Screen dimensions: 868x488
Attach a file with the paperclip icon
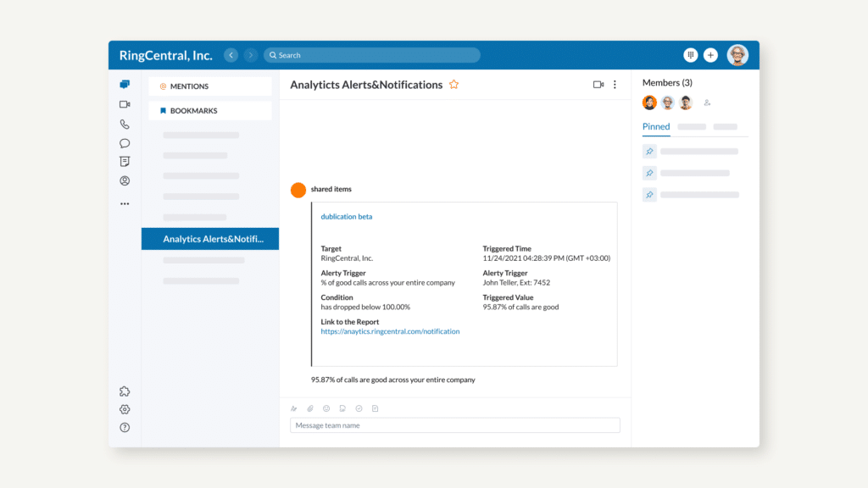310,408
